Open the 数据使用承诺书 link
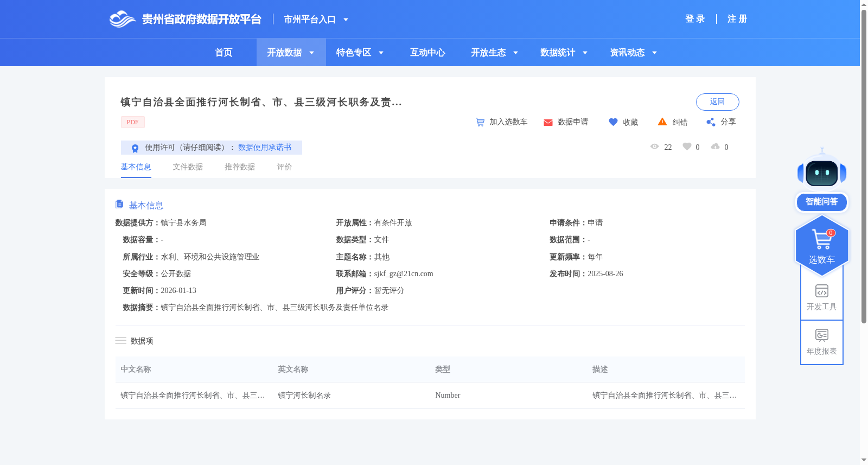This screenshot has width=868, height=465. [265, 148]
